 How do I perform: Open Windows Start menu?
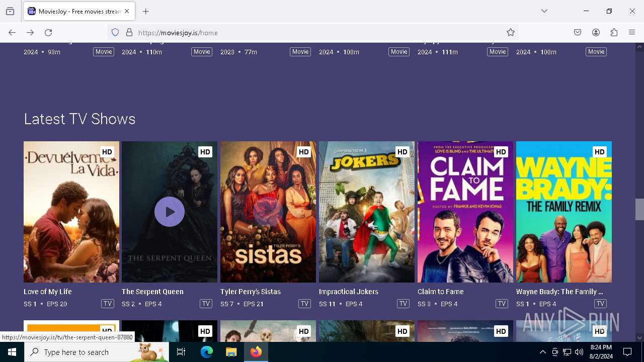(12, 352)
